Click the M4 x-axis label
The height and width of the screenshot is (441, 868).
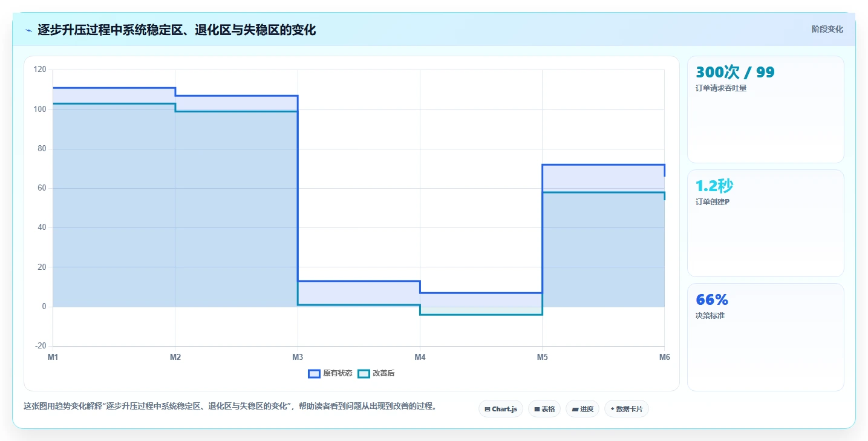(420, 357)
